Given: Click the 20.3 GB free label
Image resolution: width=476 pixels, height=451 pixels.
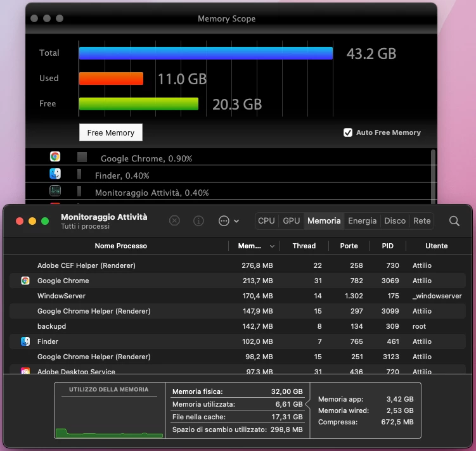Looking at the screenshot, I should (x=237, y=104).
